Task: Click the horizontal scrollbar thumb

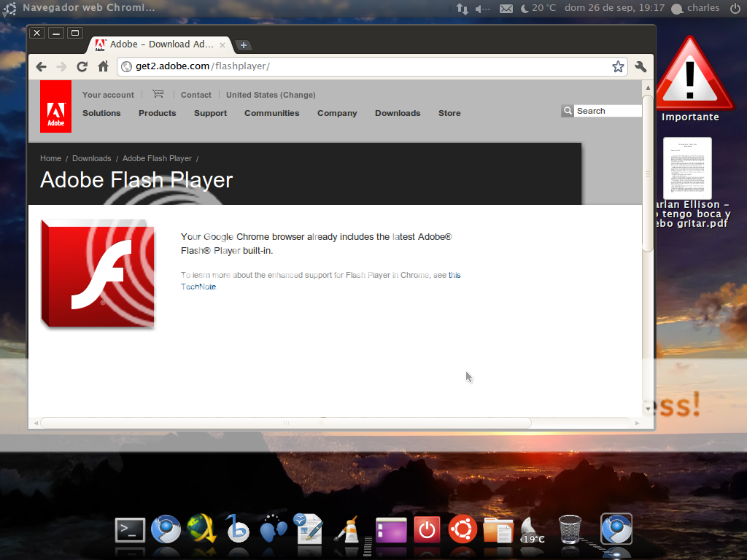Action: (286, 423)
